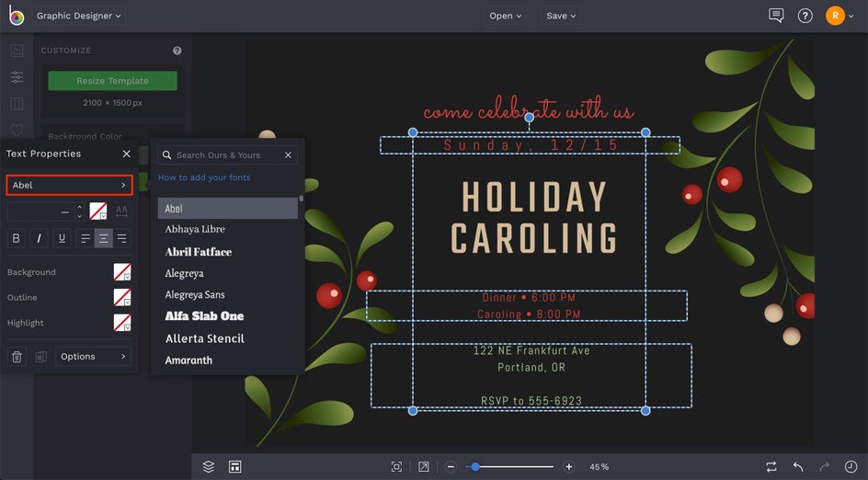Toggle italic text formatting
Screen dimensions: 868x480
tap(40, 238)
